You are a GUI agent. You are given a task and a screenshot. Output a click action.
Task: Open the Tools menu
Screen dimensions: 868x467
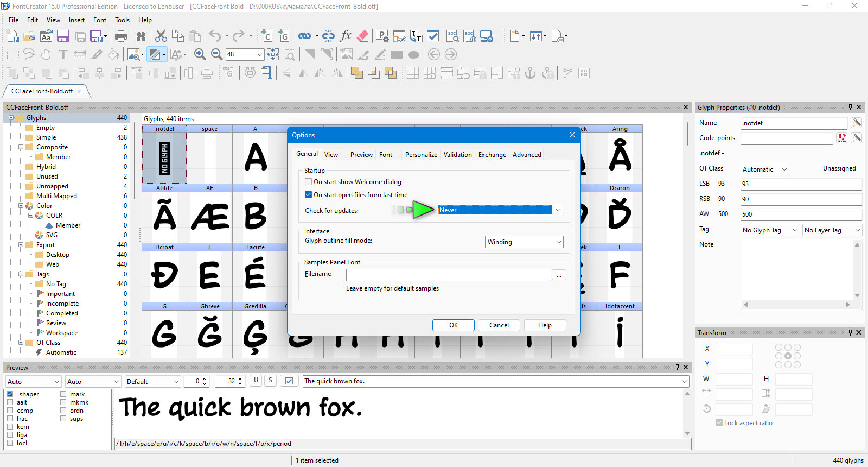point(122,20)
